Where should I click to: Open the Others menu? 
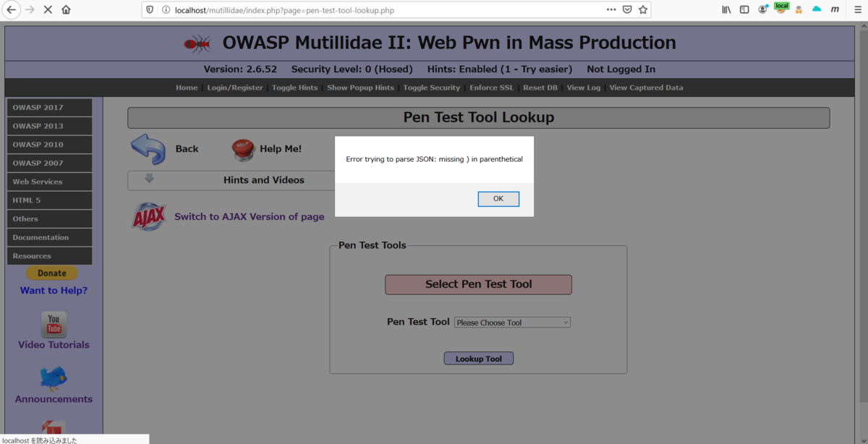[x=49, y=219]
